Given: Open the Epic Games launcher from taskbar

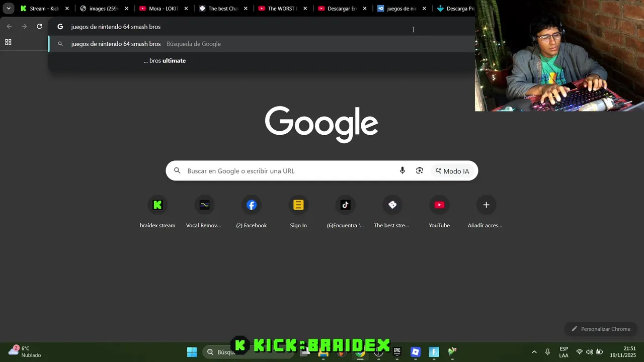Looking at the screenshot, I should coord(397,352).
